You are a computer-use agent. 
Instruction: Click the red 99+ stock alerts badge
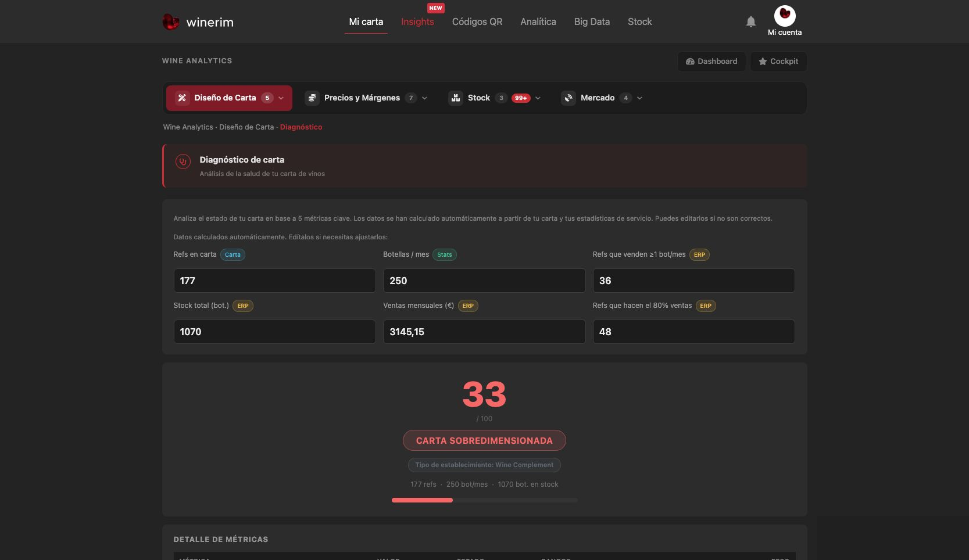pos(521,98)
